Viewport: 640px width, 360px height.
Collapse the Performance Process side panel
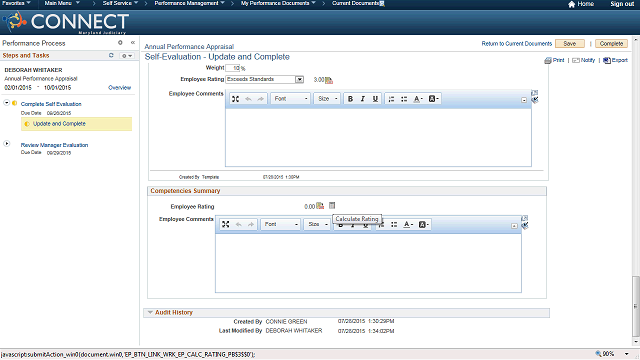pyautogui.click(x=133, y=42)
